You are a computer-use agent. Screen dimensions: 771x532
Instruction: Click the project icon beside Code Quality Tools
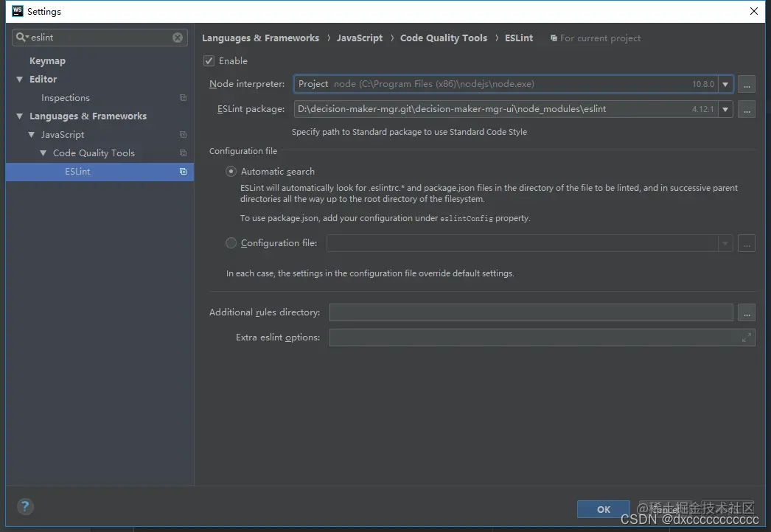(183, 153)
